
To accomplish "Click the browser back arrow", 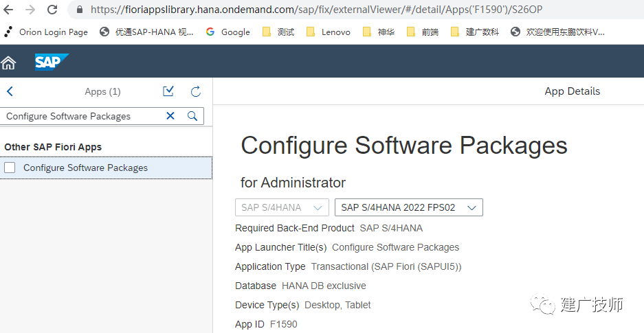I will (8, 10).
